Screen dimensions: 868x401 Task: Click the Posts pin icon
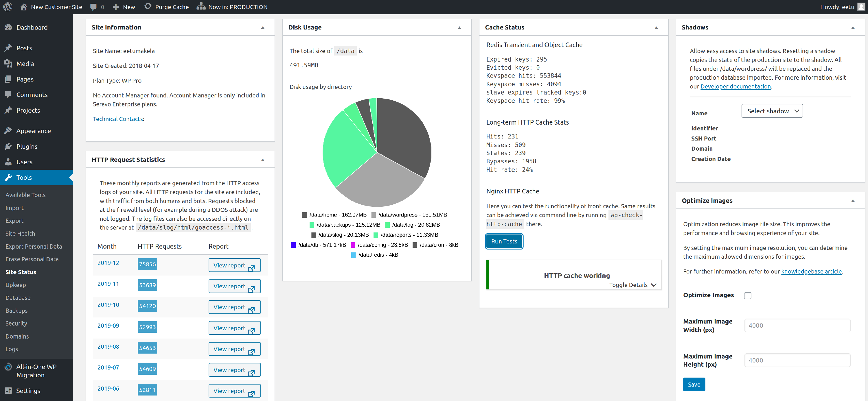coord(8,48)
